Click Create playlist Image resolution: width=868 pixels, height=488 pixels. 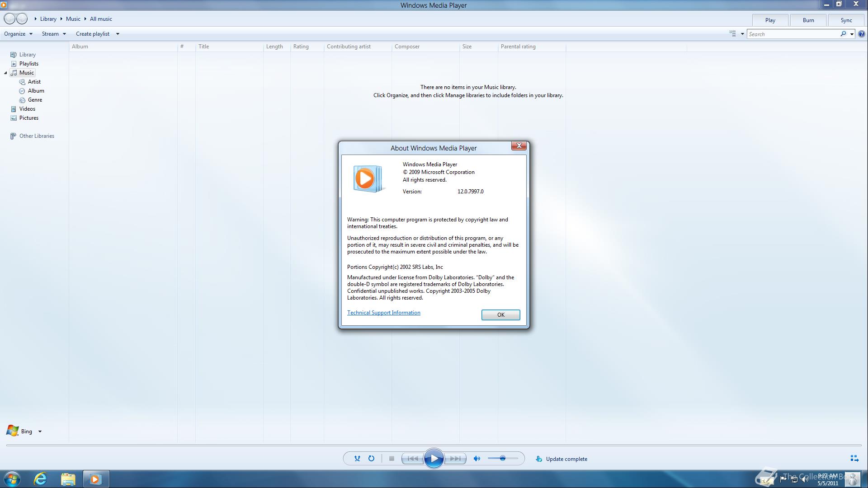(x=93, y=34)
